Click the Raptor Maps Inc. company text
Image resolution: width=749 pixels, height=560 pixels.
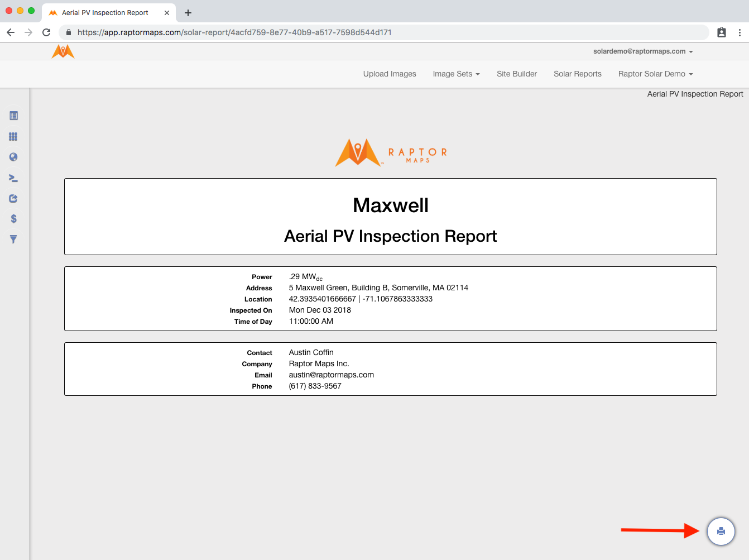pos(319,363)
